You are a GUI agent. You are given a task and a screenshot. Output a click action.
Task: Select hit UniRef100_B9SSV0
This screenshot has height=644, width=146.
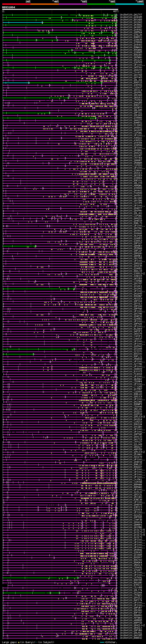[131, 354]
